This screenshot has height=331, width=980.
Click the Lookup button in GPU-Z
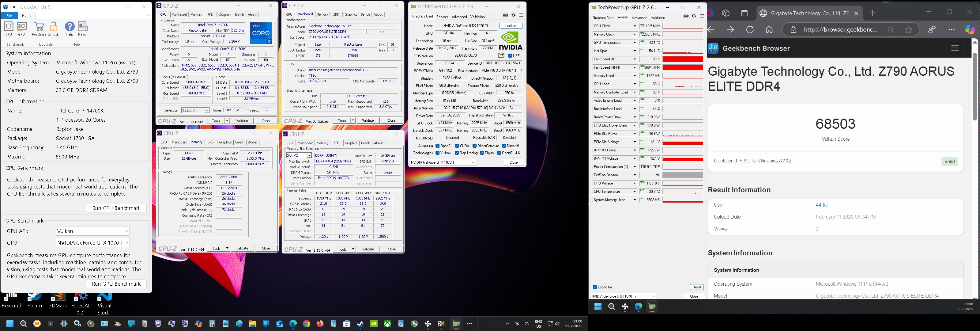[x=511, y=26]
